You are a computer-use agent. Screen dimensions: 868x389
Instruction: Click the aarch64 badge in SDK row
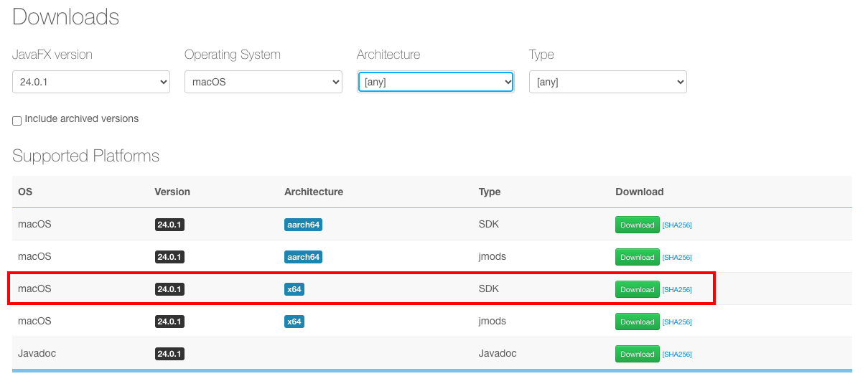303,225
